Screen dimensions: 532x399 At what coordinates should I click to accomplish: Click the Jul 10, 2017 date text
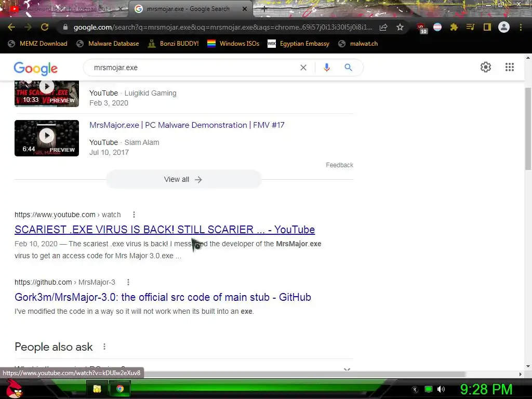pyautogui.click(x=109, y=152)
